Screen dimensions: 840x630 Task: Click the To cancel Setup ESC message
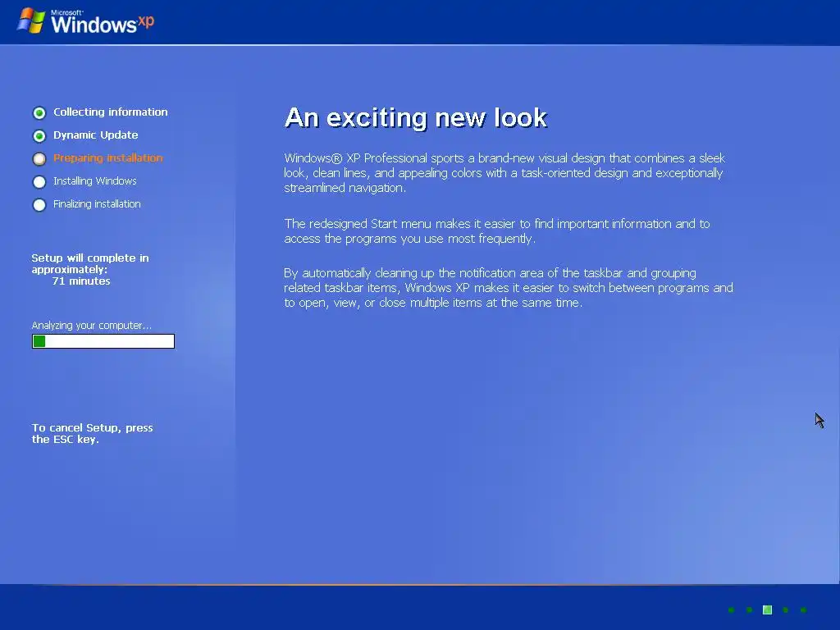click(92, 433)
